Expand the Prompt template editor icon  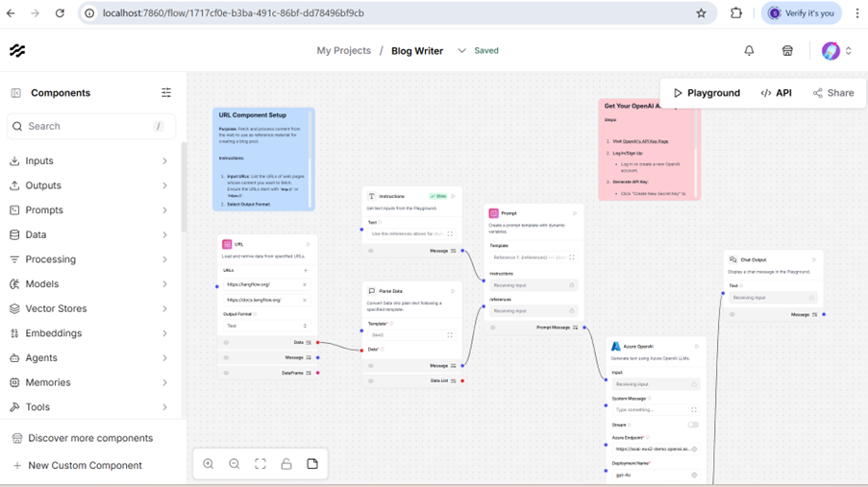click(x=572, y=257)
